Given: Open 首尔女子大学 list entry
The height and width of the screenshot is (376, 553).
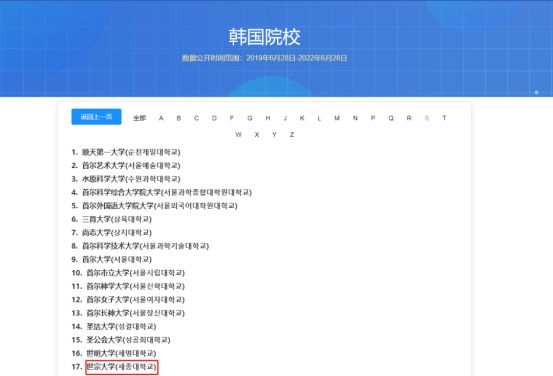Looking at the screenshot, I should coord(135,299).
